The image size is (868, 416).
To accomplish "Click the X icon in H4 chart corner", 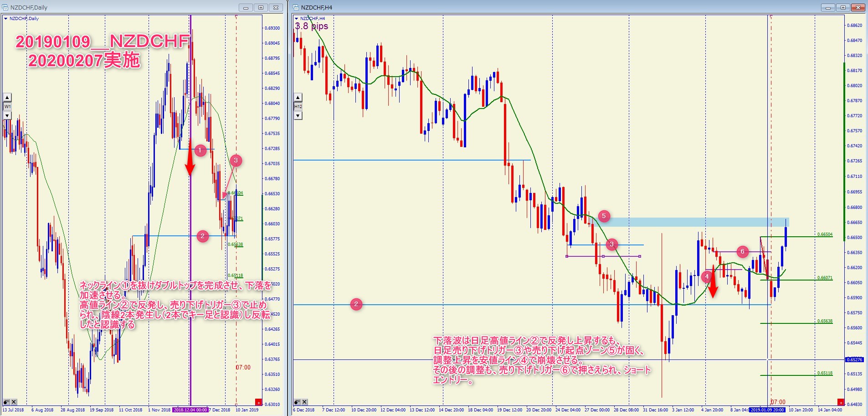I will (x=305, y=402).
